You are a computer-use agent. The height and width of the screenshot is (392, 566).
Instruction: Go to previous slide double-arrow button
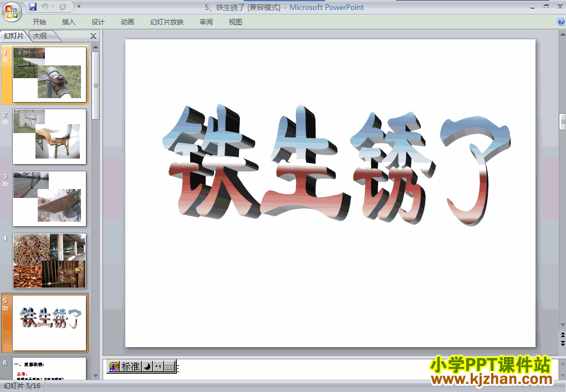click(562, 335)
